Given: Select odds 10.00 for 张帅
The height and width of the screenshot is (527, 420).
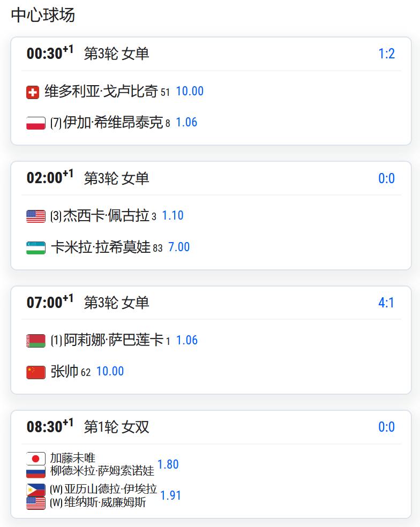Looking at the screenshot, I should click(110, 371).
